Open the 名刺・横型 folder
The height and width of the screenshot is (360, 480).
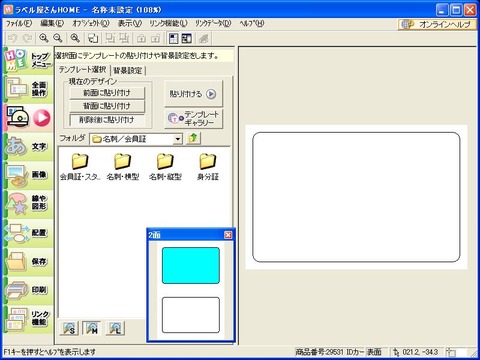[x=123, y=167]
